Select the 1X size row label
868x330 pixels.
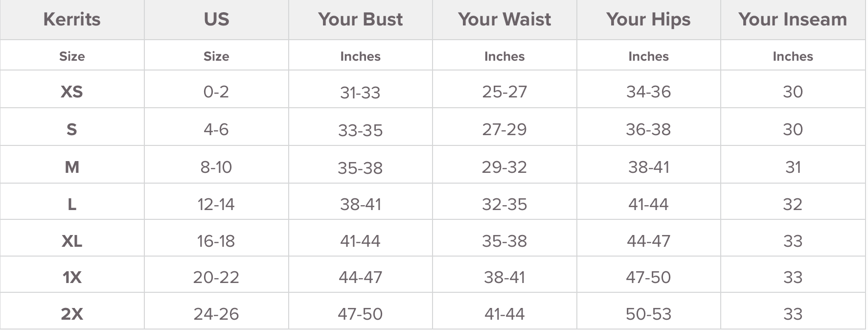point(72,278)
